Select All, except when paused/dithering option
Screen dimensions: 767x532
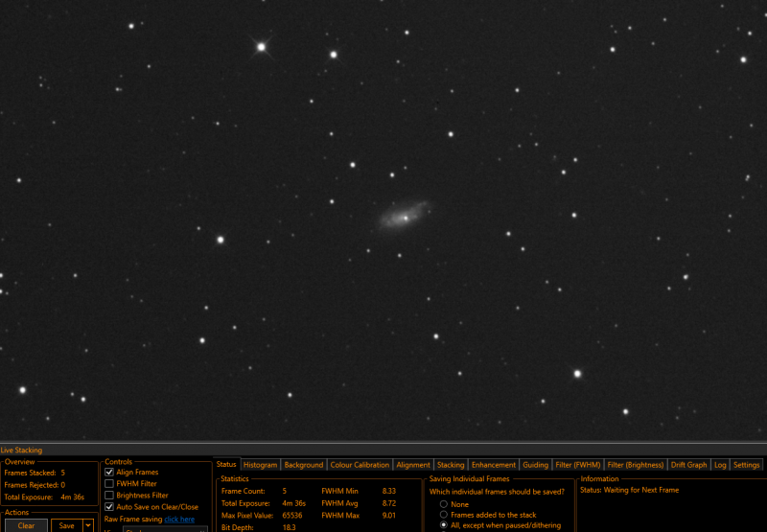click(x=444, y=525)
